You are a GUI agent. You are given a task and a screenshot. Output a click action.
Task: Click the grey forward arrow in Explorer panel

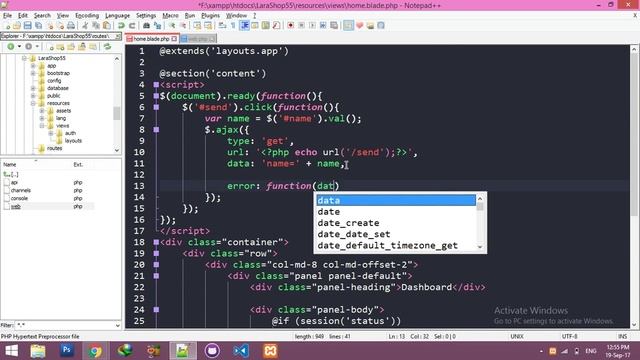(29, 47)
